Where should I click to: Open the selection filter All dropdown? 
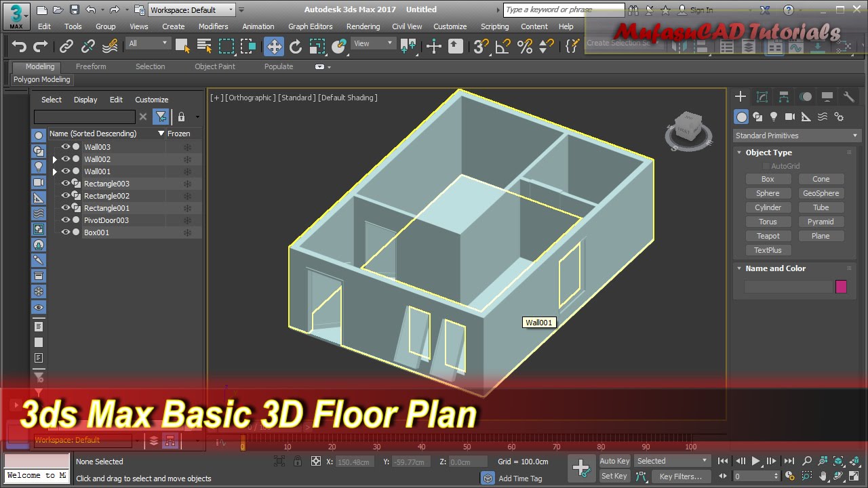[x=148, y=43]
